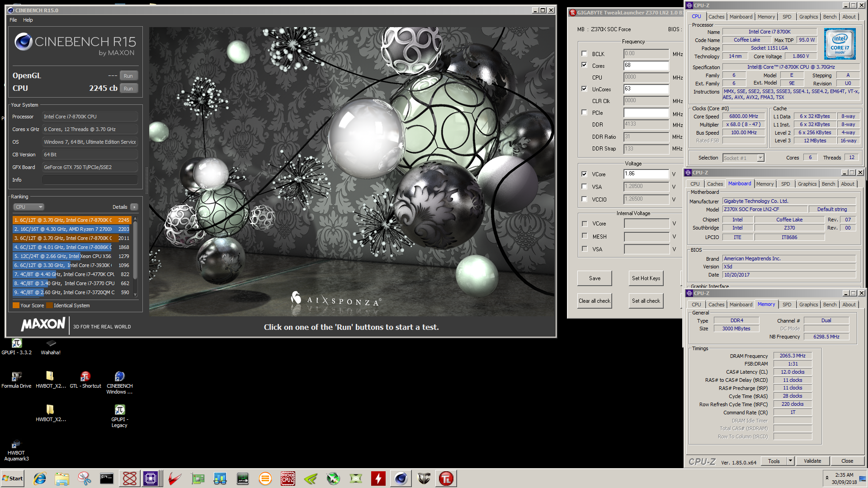Viewport: 868px width, 488px height.
Task: Open the File menu in Cinebench
Action: tap(13, 20)
